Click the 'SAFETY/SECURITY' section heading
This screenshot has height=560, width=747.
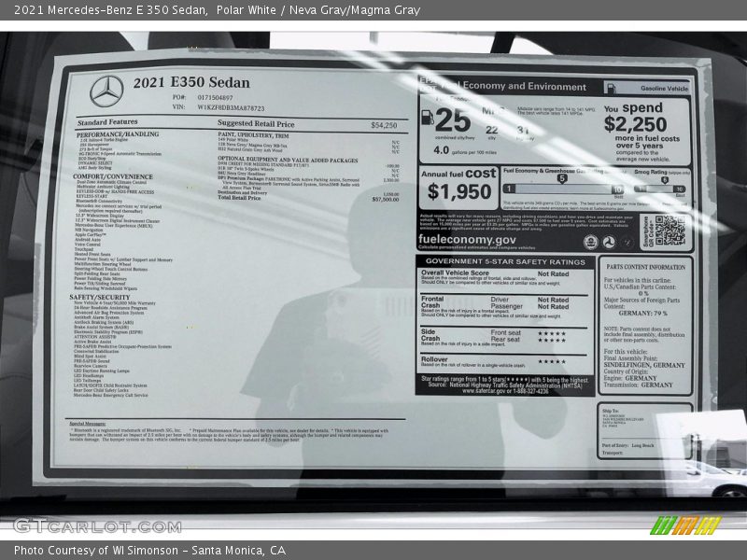point(100,297)
